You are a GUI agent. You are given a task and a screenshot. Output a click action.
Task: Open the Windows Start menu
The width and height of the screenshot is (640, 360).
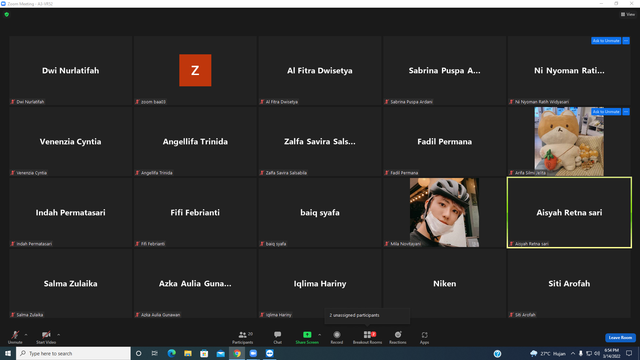coord(8,353)
